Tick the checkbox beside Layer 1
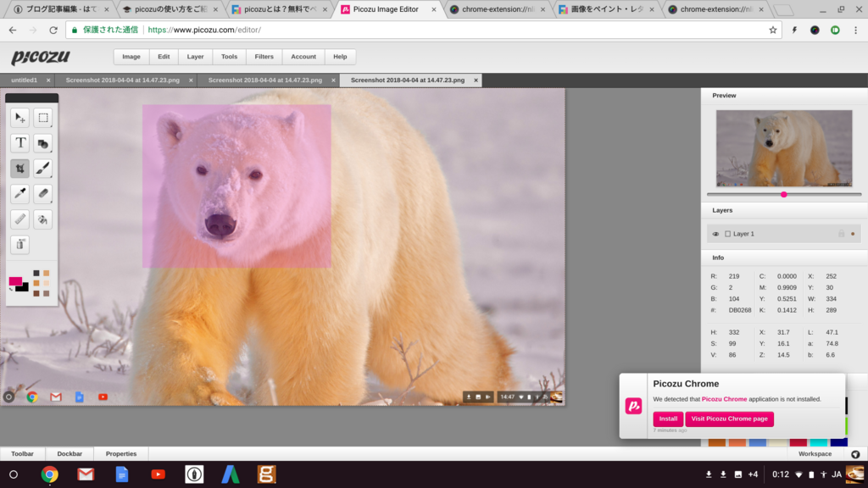The width and height of the screenshot is (868, 488). click(x=727, y=234)
